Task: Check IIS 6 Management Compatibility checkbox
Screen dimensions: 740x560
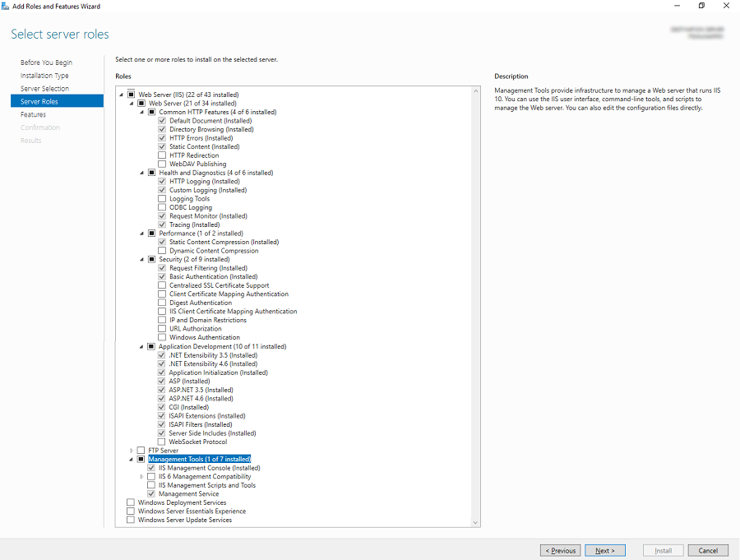Action: tap(151, 477)
